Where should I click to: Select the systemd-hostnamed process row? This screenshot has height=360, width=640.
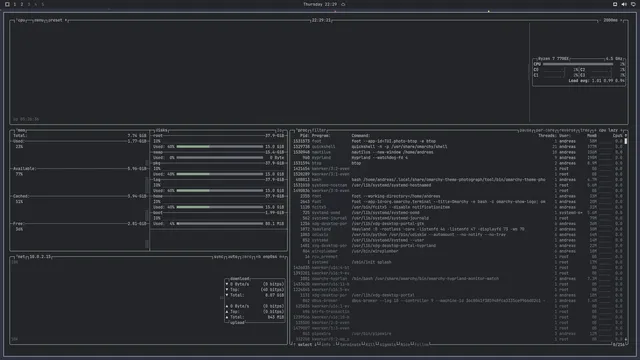457,185
